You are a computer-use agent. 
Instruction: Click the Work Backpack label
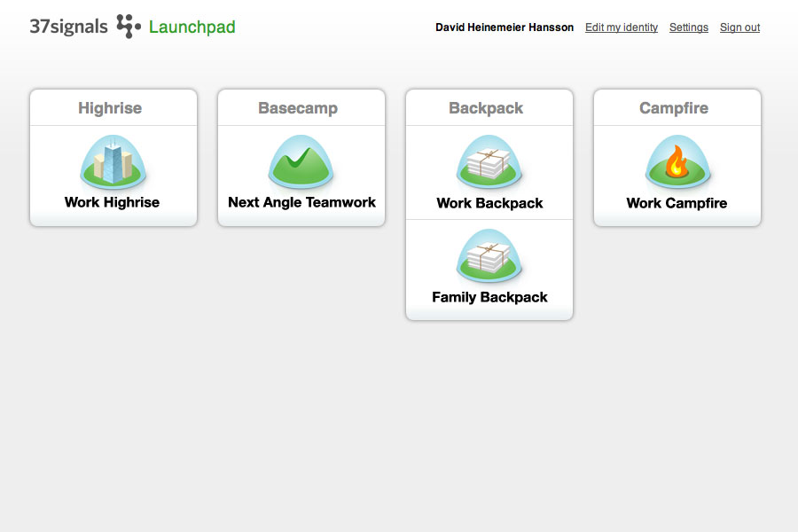(x=489, y=203)
